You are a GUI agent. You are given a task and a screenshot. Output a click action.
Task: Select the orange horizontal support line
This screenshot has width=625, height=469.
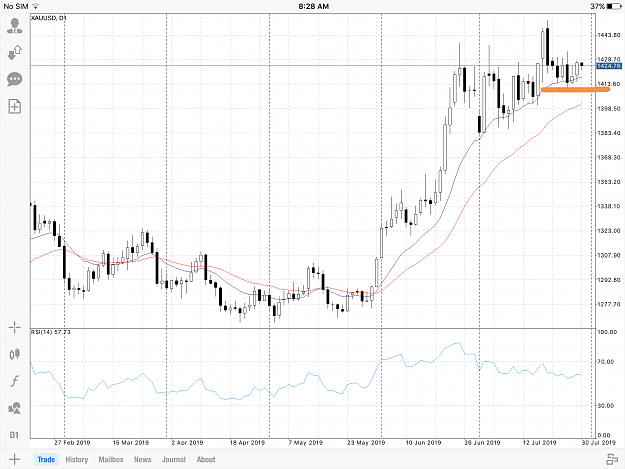coord(575,90)
